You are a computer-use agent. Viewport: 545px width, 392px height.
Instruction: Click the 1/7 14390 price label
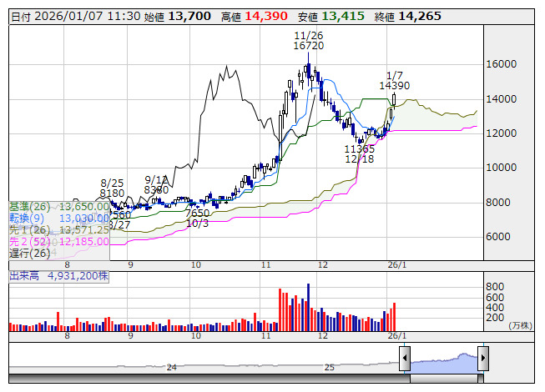coord(395,81)
